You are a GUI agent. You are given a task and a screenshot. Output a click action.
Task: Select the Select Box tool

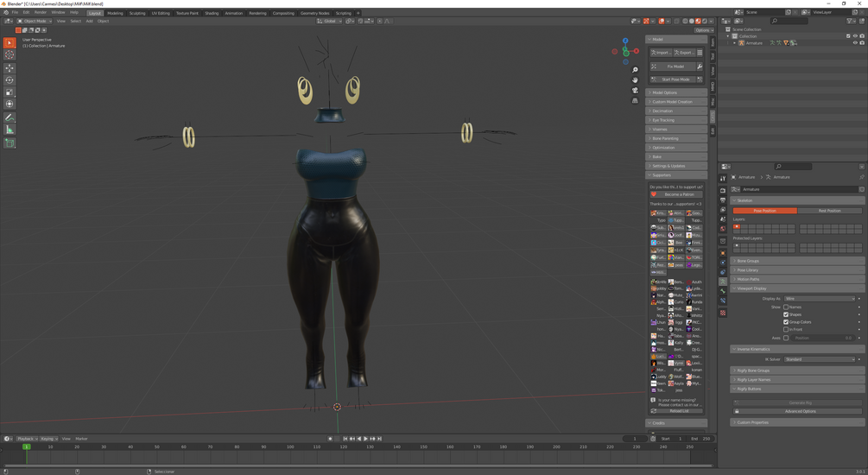click(x=10, y=42)
